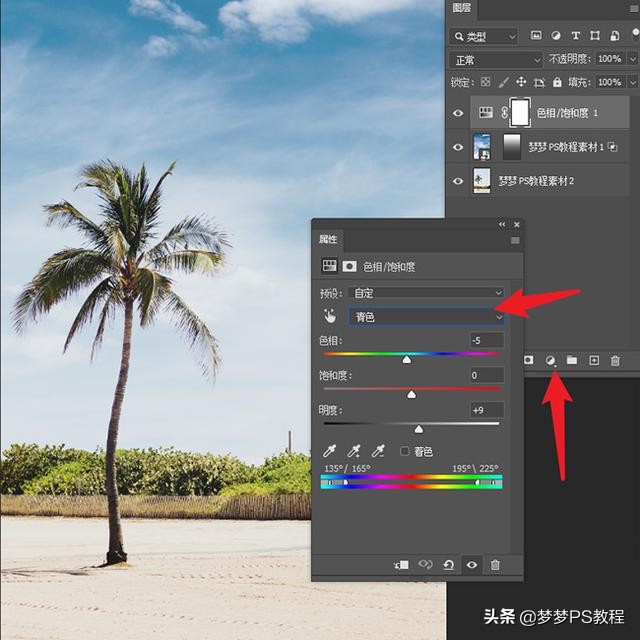Open the 青色 color channel dropdown
The height and width of the screenshot is (640, 640).
[x=426, y=317]
